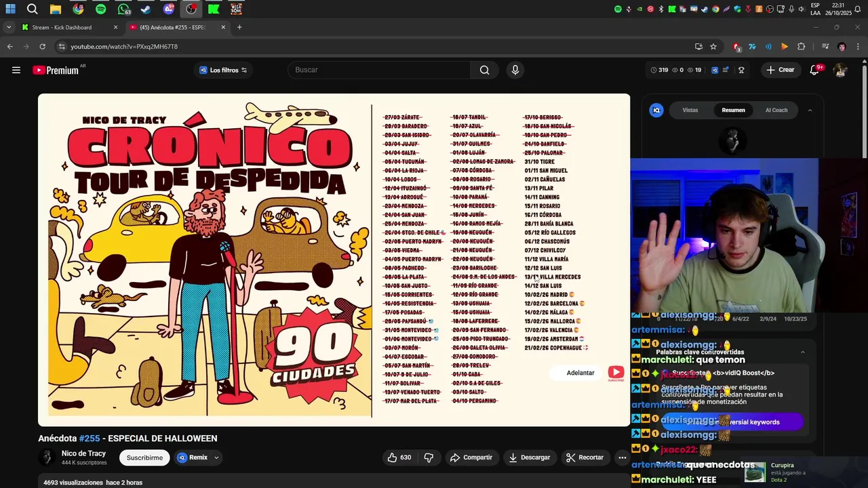Open the browser media controls icon
Screen dimensions: 868x488
tap(825, 47)
